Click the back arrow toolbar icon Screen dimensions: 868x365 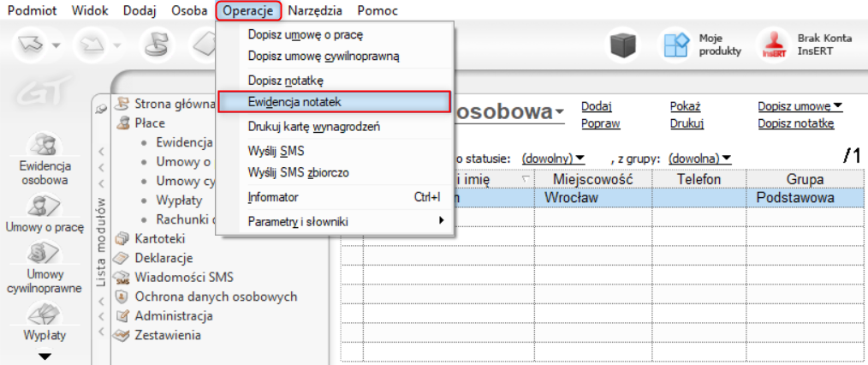point(29,45)
